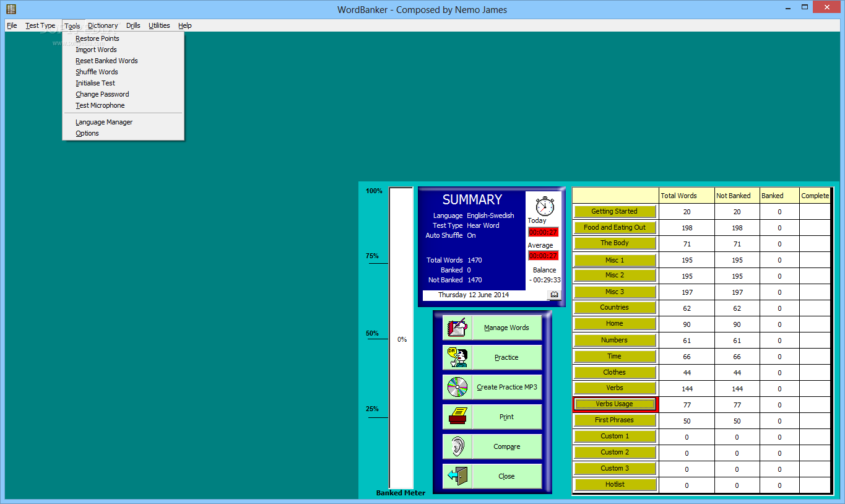The image size is (845, 504).
Task: Click the Practice button
Action: coord(506,357)
